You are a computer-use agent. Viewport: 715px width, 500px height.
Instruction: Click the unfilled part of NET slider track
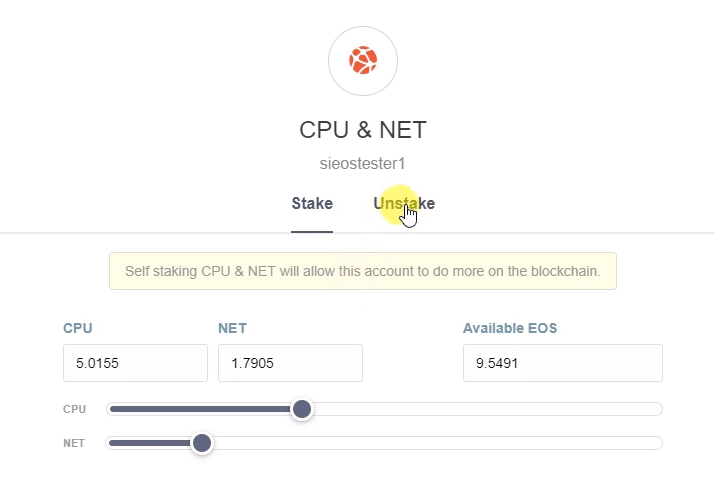430,443
